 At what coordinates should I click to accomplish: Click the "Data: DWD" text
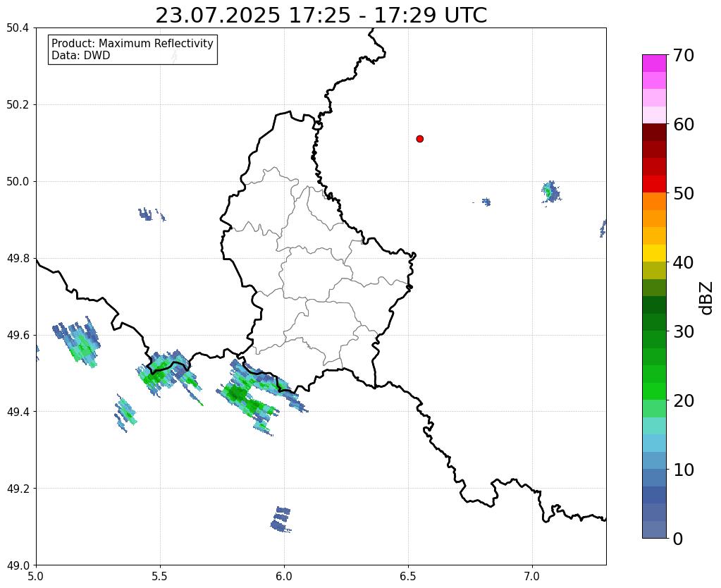pyautogui.click(x=81, y=56)
